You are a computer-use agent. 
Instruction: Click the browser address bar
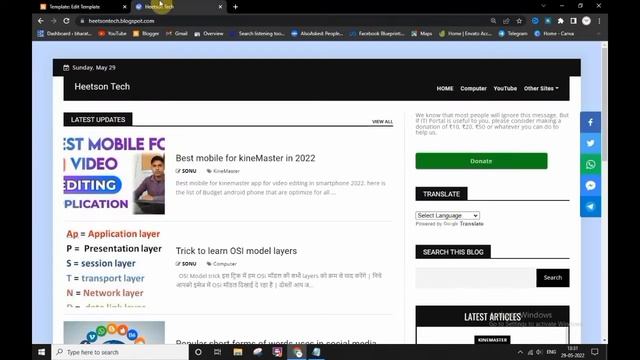[x=282, y=21]
